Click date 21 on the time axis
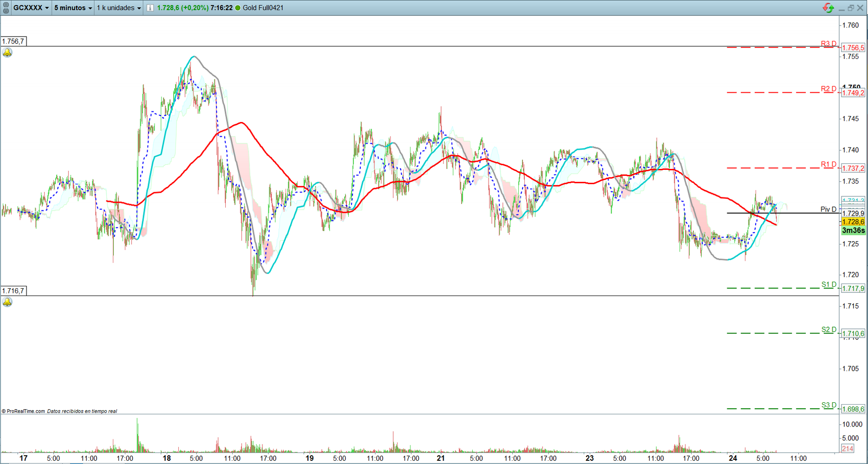The image size is (868, 464). click(441, 458)
